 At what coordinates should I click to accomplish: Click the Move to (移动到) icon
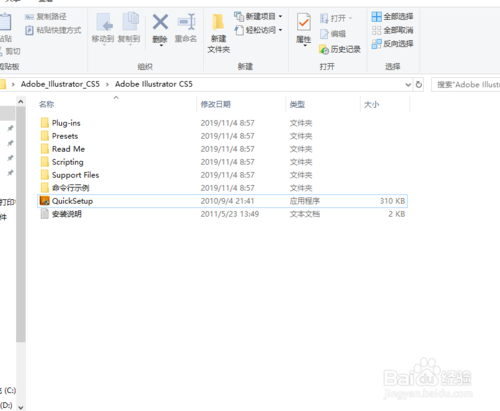coord(104,22)
